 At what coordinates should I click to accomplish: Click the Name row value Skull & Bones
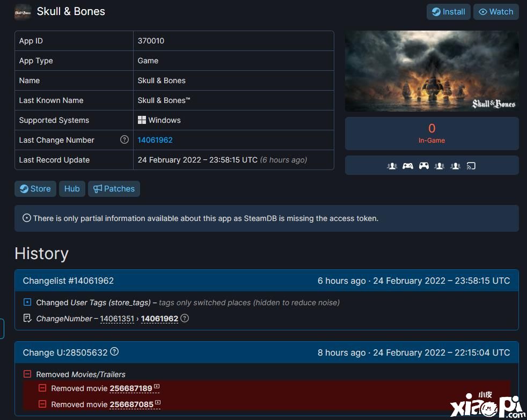pos(162,80)
